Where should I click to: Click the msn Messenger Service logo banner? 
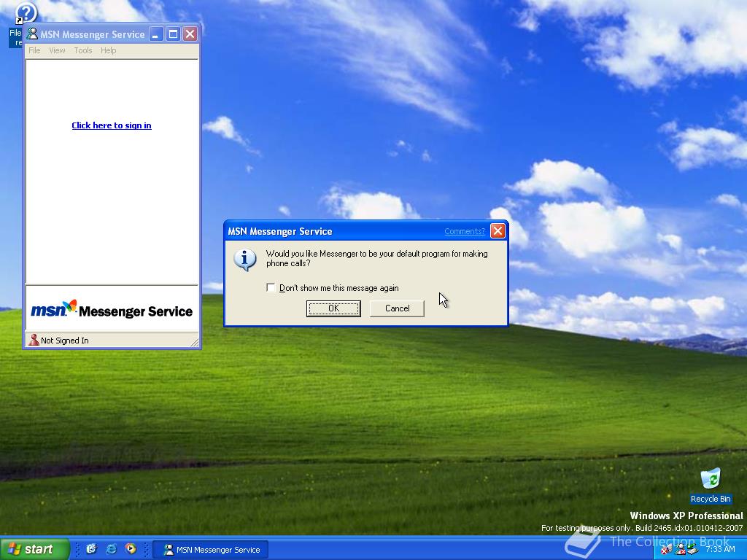[x=112, y=308]
